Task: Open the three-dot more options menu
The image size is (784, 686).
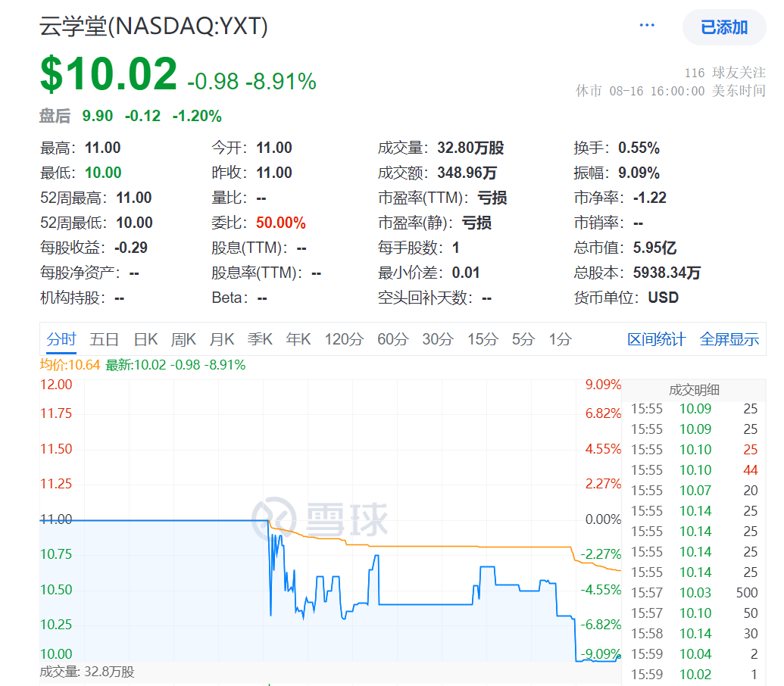Action: (646, 26)
